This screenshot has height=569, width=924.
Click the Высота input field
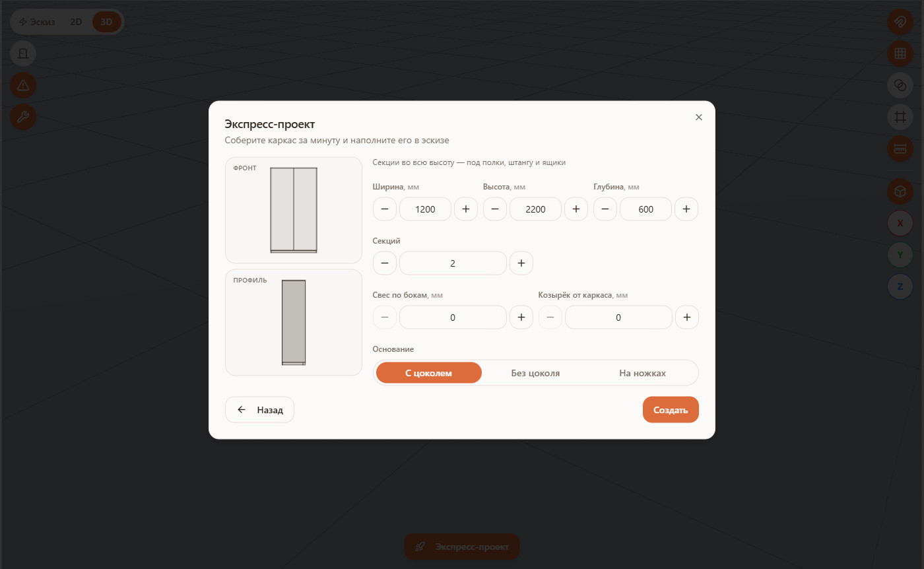[535, 209]
